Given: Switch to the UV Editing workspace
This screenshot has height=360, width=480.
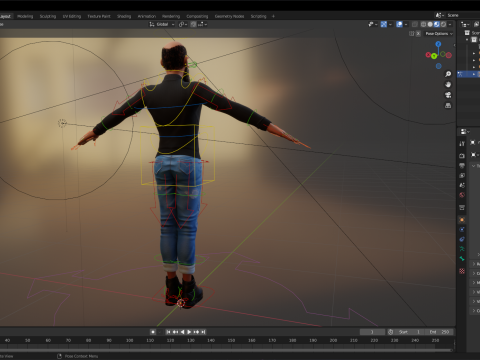Looking at the screenshot, I should [72, 16].
